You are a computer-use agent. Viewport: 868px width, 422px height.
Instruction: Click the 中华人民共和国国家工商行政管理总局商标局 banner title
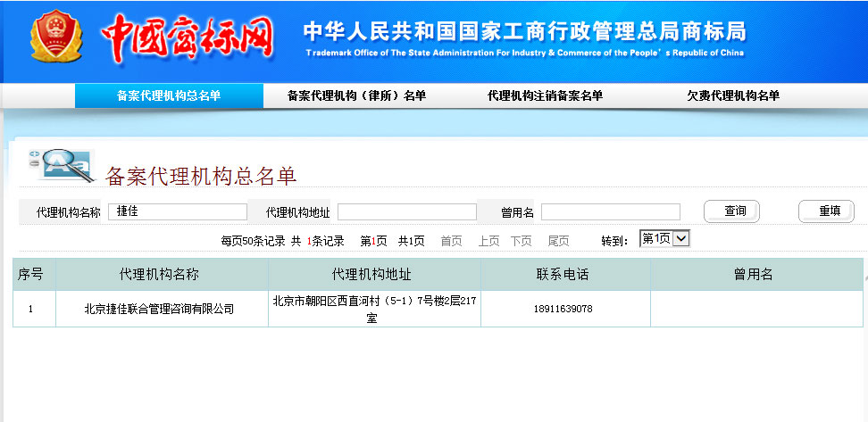tap(525, 31)
